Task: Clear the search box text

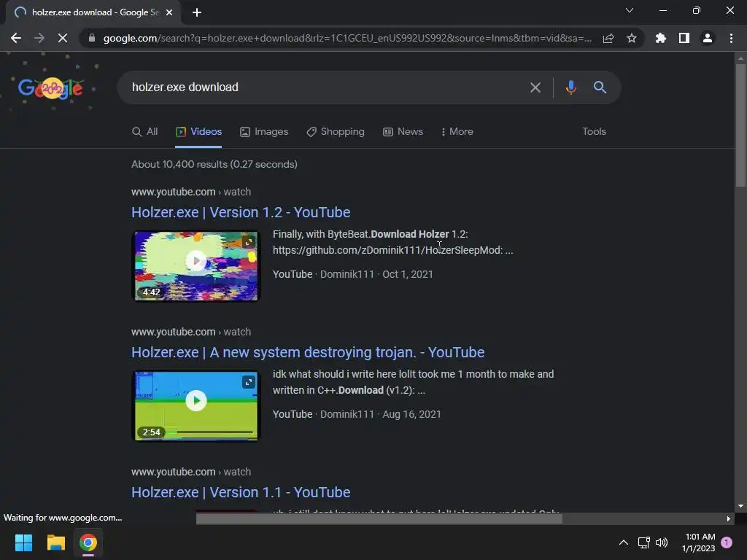Action: tap(535, 87)
